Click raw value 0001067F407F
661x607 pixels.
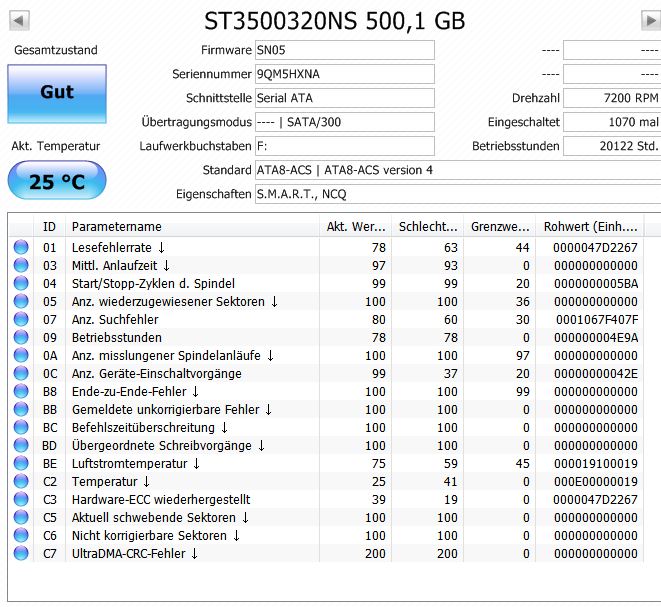pos(597,320)
